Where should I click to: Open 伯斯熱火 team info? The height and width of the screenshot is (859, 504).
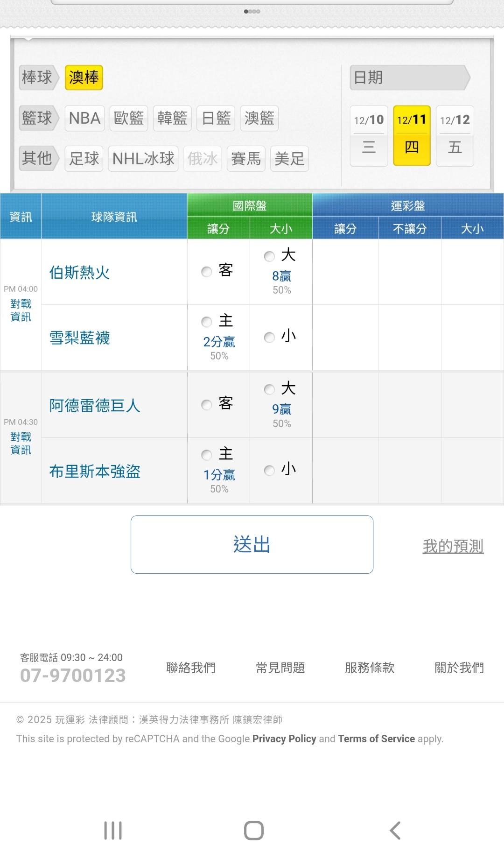(79, 273)
